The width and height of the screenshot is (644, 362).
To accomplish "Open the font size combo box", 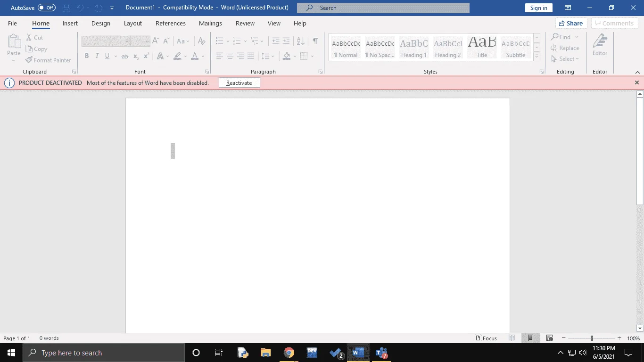I will click(x=140, y=41).
